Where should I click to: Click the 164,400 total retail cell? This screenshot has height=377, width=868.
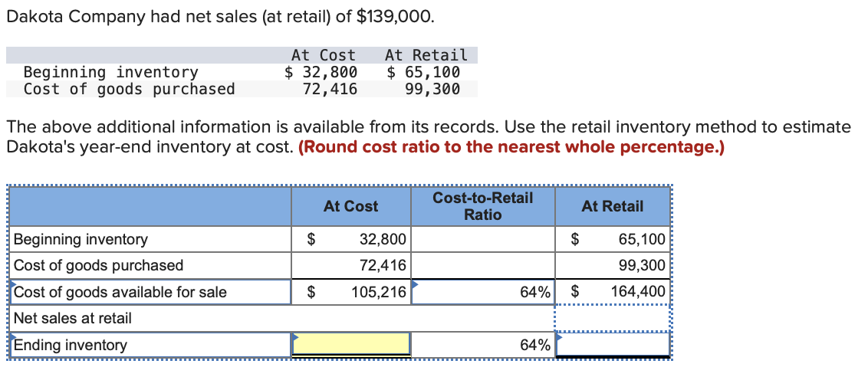pos(613,292)
